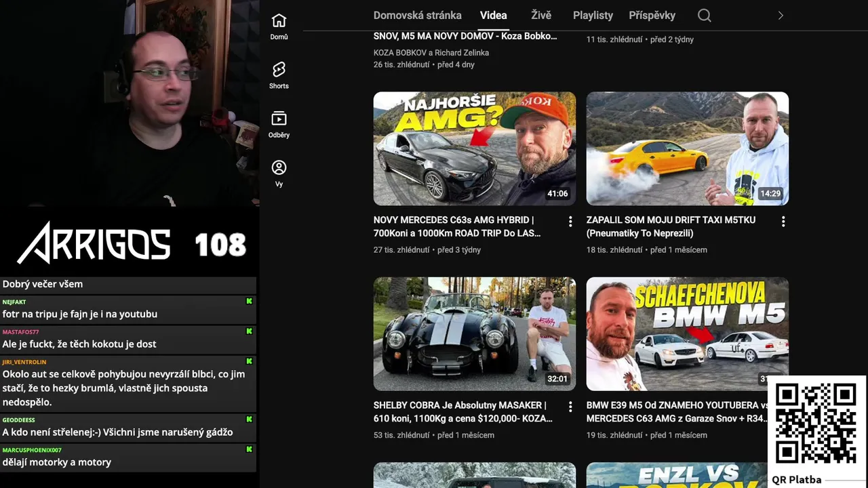This screenshot has width=868, height=488.
Task: Select the Videa tab
Action: 494,16
